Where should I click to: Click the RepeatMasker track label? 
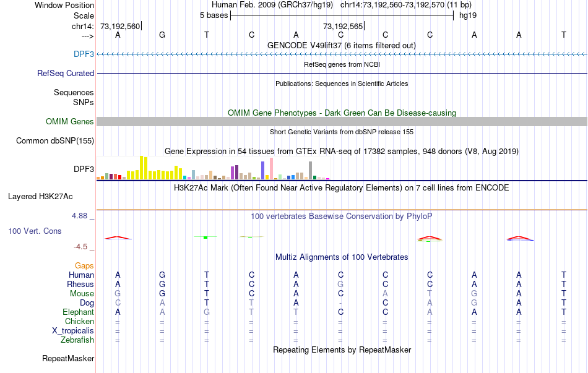pos(68,358)
